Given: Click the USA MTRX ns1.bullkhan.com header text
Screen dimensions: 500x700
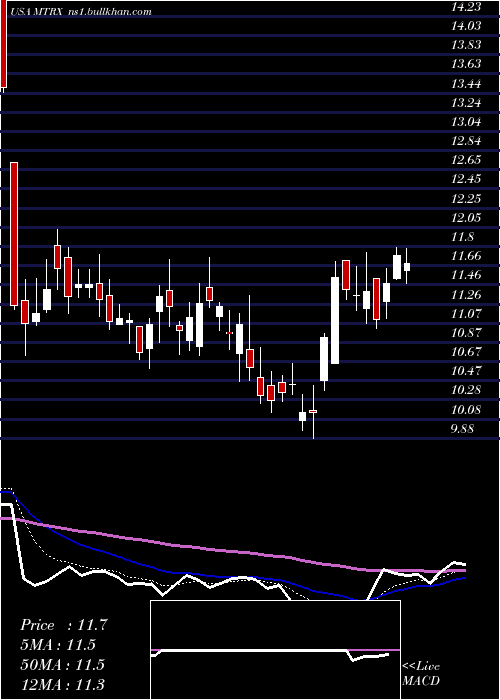Looking at the screenshot, I should click(x=81, y=12).
